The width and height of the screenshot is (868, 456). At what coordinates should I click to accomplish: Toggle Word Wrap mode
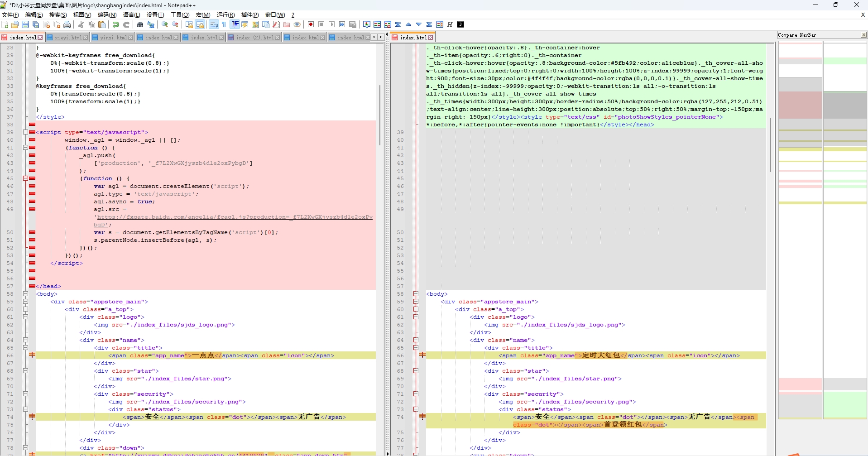(214, 24)
